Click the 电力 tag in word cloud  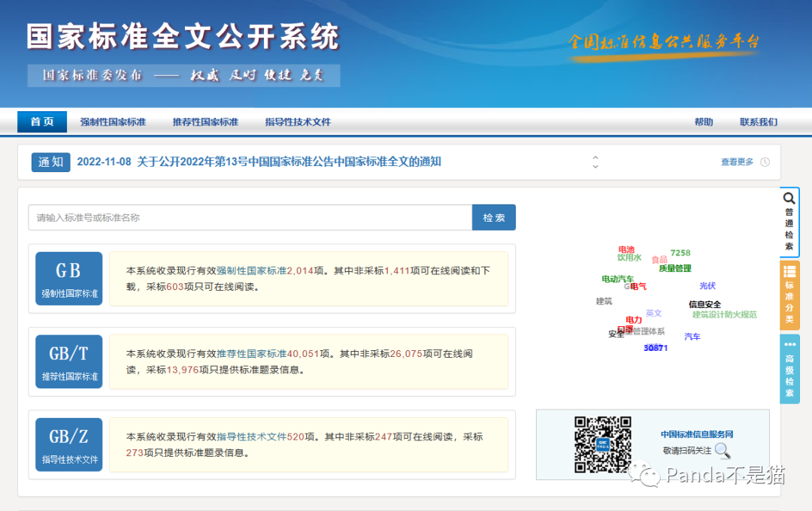point(634,320)
